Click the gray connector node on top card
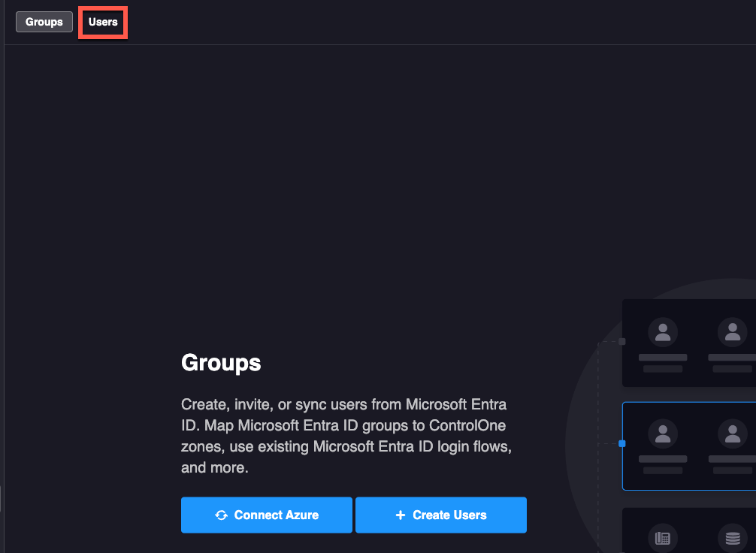The image size is (756, 553). [x=621, y=341]
